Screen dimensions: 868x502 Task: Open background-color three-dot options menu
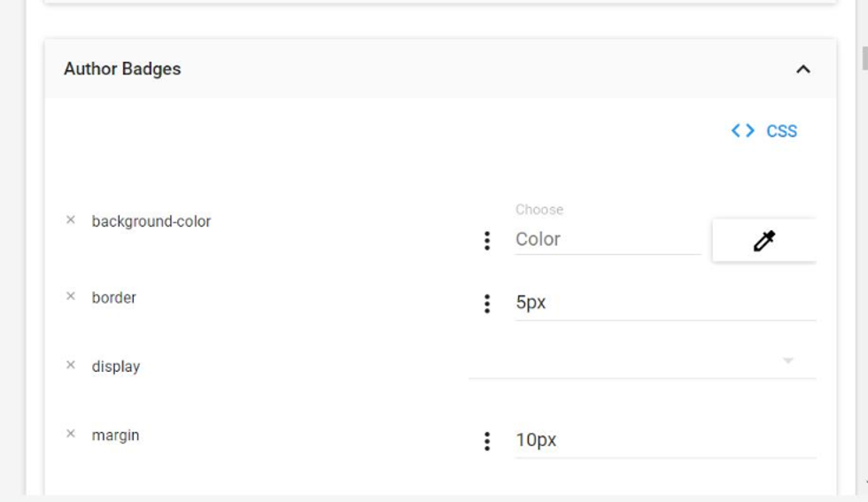(x=486, y=240)
